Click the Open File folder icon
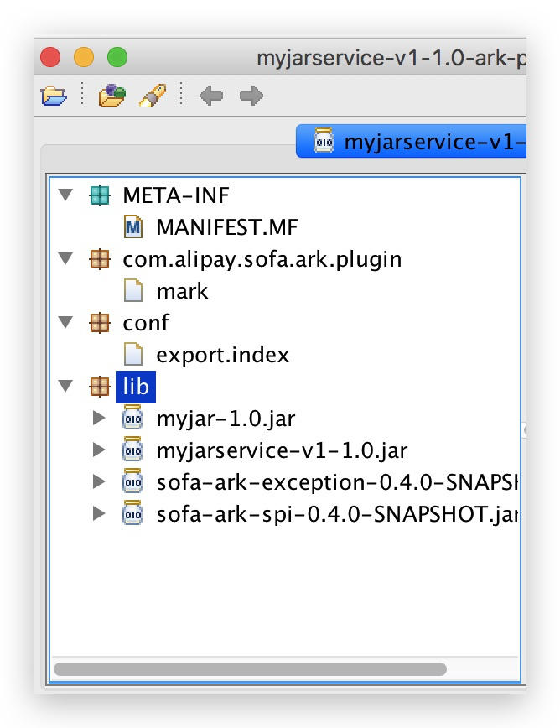Screen dimensions: 560x728 click(54, 96)
